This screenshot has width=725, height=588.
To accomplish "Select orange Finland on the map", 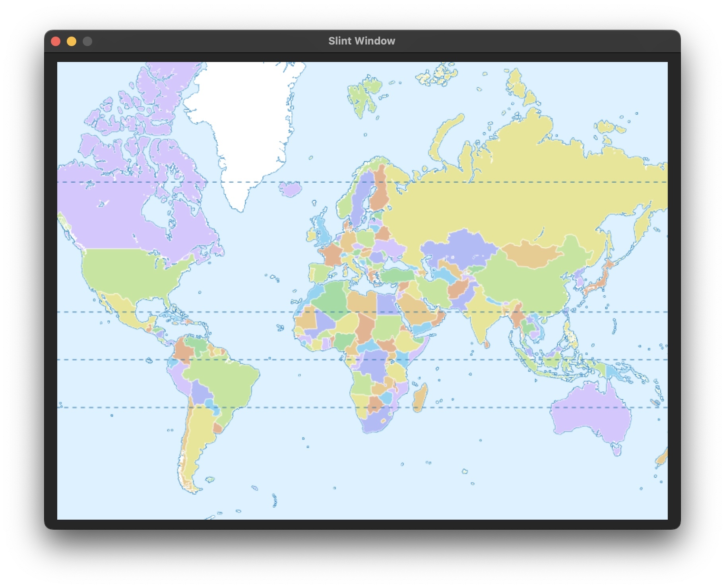I will coord(380,191).
